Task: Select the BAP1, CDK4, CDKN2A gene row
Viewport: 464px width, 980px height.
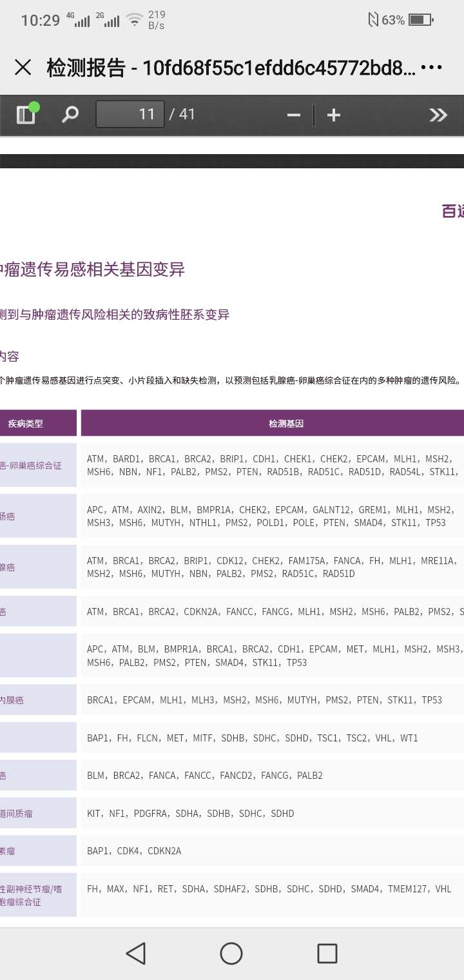Action: (x=134, y=850)
